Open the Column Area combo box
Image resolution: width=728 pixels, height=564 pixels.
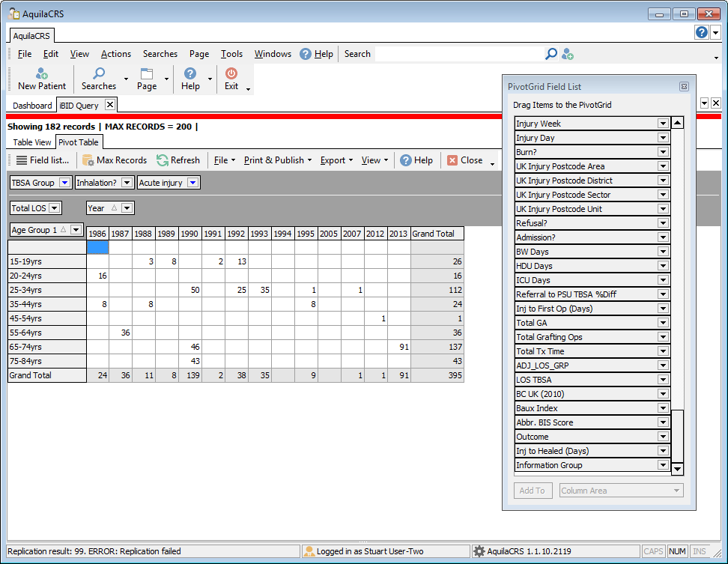(620, 490)
